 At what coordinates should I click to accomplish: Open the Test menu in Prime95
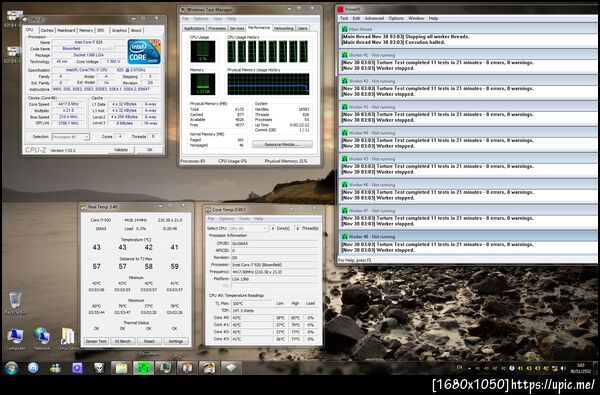pos(344,18)
